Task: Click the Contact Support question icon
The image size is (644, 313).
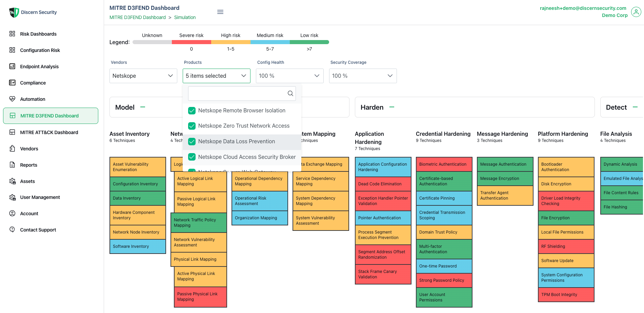Action: (x=12, y=230)
